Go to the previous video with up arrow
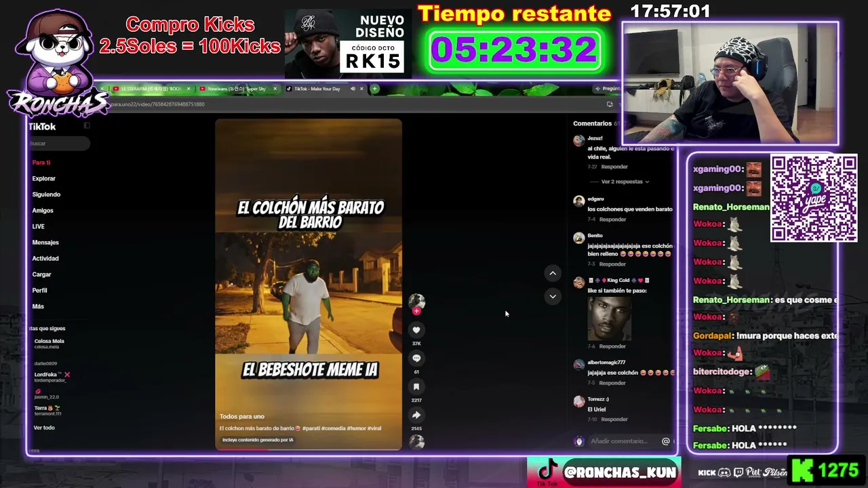 click(x=553, y=273)
